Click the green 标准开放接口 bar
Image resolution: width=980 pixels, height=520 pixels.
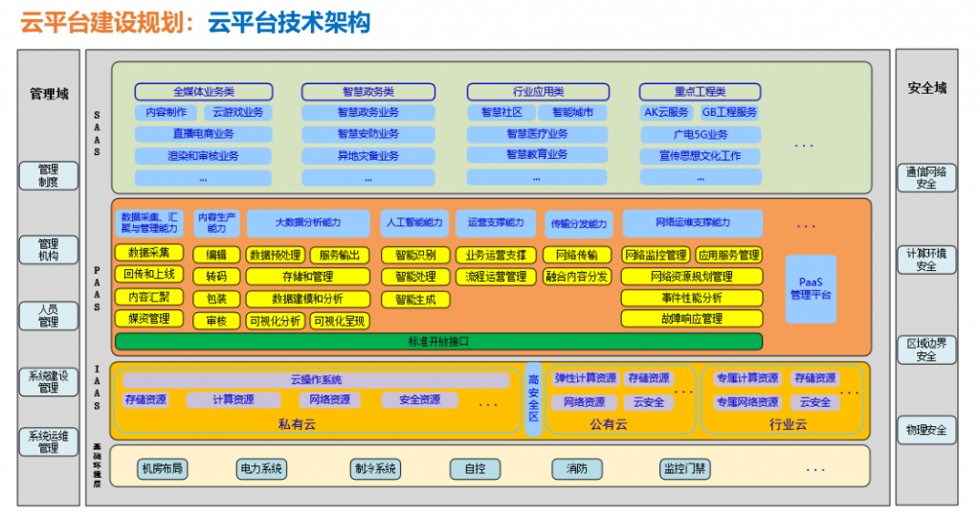[x=438, y=341]
